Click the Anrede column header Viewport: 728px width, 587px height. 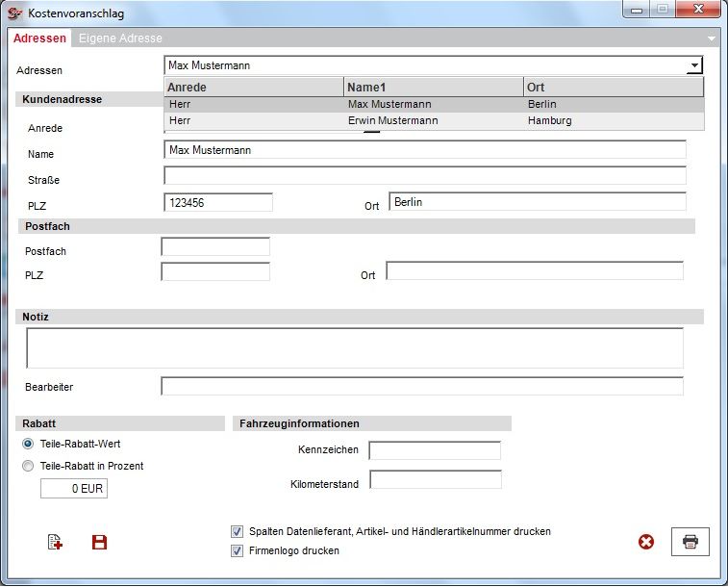(x=254, y=87)
